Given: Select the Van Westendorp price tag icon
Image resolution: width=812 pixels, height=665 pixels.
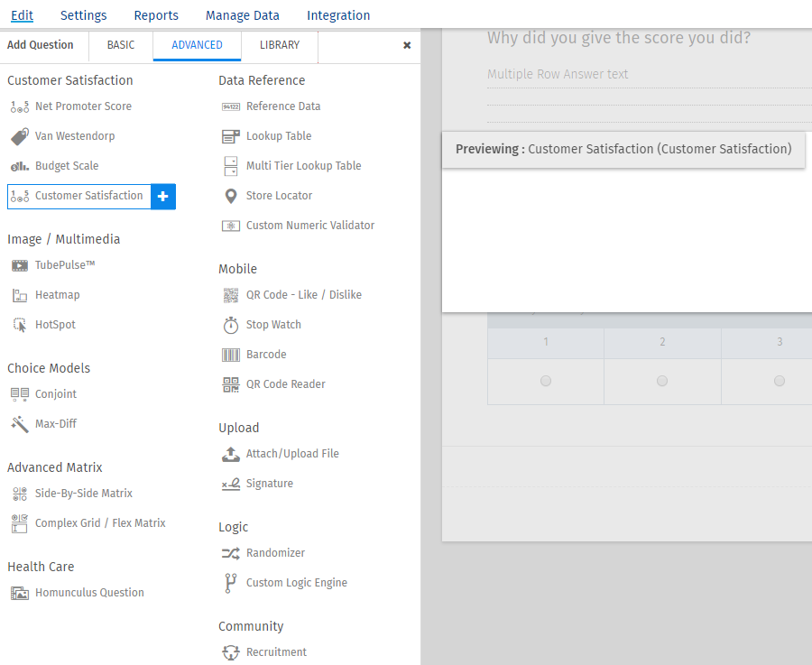Looking at the screenshot, I should [x=20, y=136].
